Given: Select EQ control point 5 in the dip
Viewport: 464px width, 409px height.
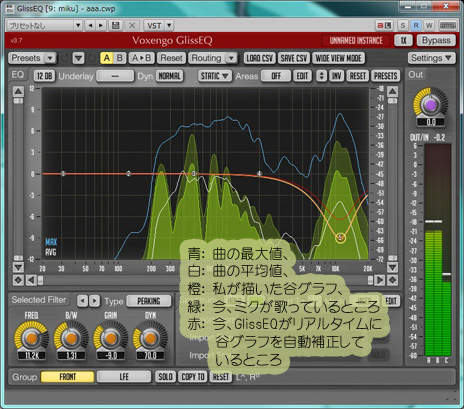Looking at the screenshot, I should coord(340,238).
